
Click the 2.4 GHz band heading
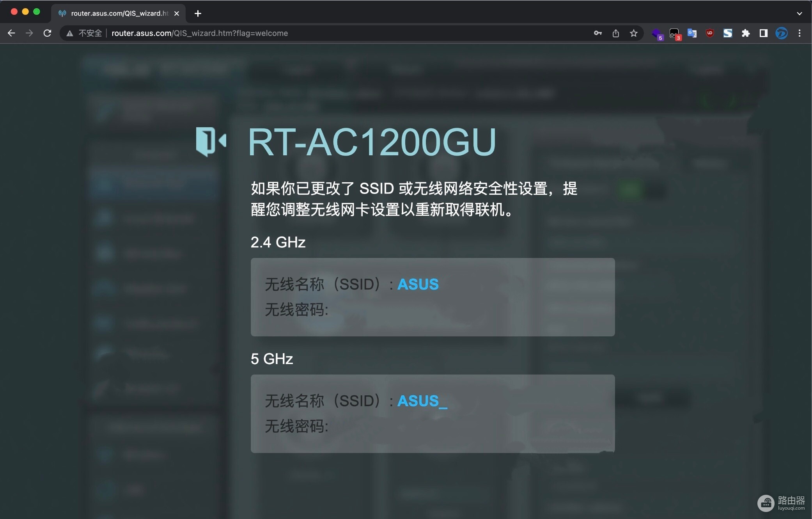(x=278, y=242)
